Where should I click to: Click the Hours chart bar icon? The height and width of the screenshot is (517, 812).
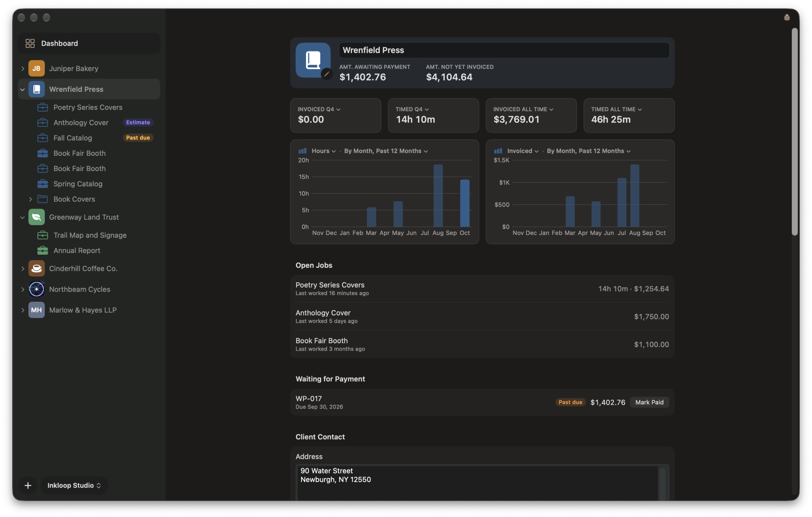coord(303,151)
